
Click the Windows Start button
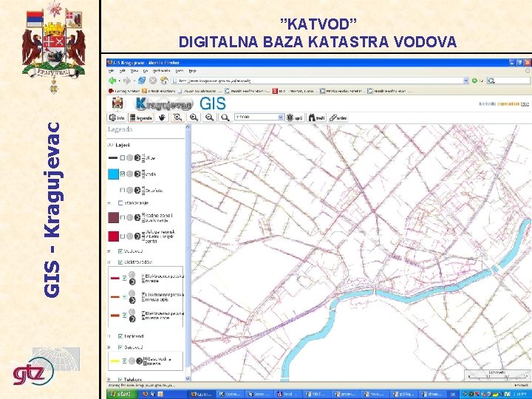point(122,394)
